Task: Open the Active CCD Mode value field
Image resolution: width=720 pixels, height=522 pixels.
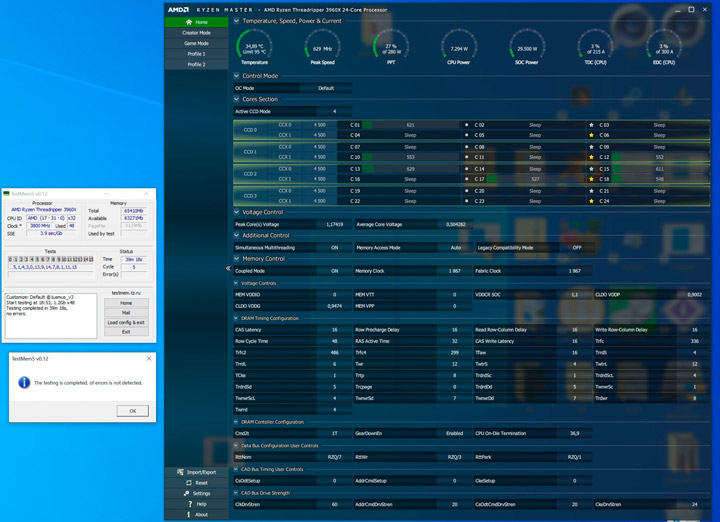Action: tap(334, 111)
